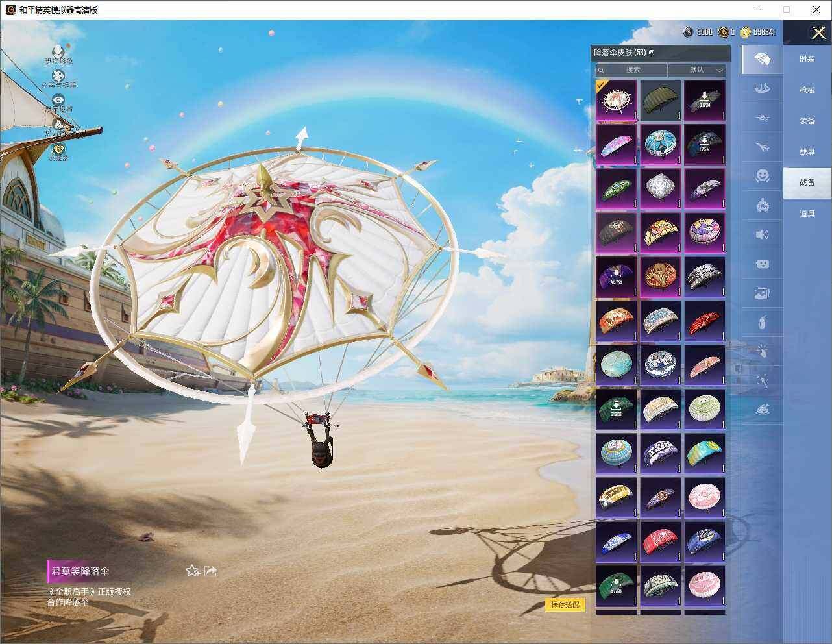
Task: Click the 显示设置 eye icon
Action: 58,99
